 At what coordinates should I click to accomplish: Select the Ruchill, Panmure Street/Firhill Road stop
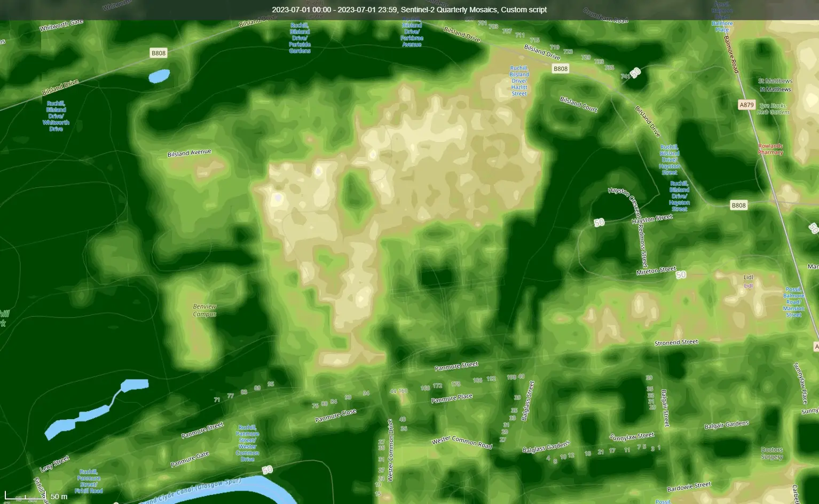coord(89,480)
